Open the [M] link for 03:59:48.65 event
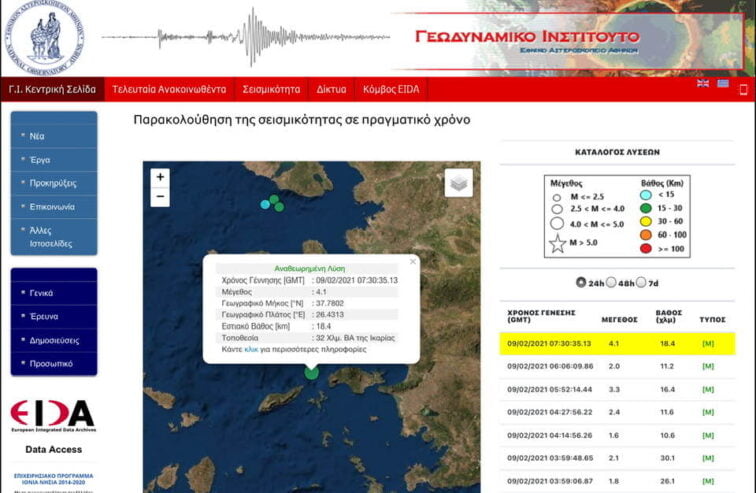 point(708,458)
